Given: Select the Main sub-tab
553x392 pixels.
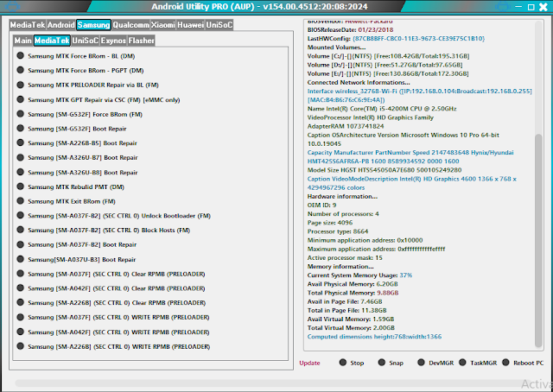Looking at the screenshot, I should [23, 41].
